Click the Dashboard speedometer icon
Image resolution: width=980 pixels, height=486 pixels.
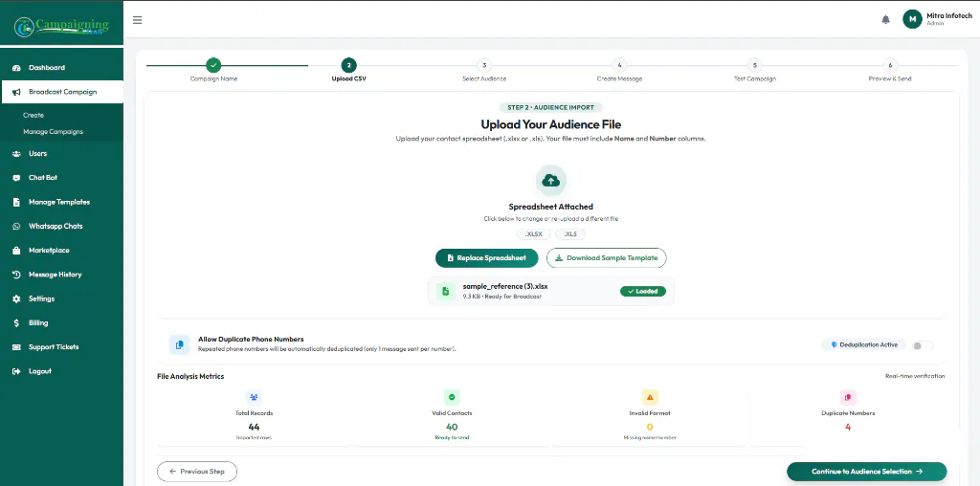(17, 68)
